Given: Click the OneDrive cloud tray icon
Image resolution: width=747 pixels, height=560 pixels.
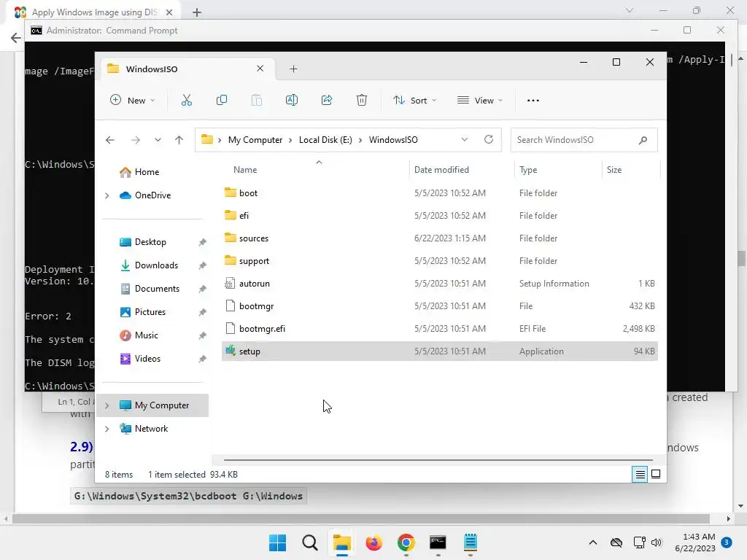Looking at the screenshot, I should point(616,542).
